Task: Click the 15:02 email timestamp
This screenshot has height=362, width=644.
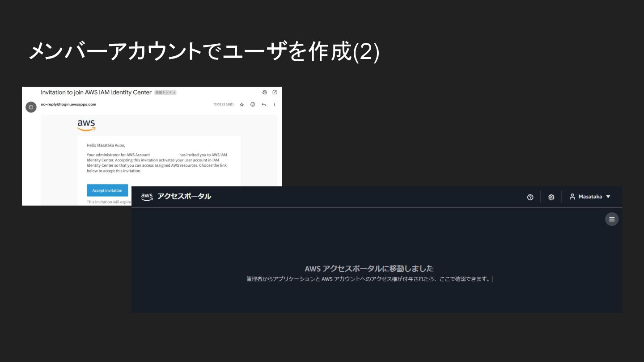Action: (223, 105)
